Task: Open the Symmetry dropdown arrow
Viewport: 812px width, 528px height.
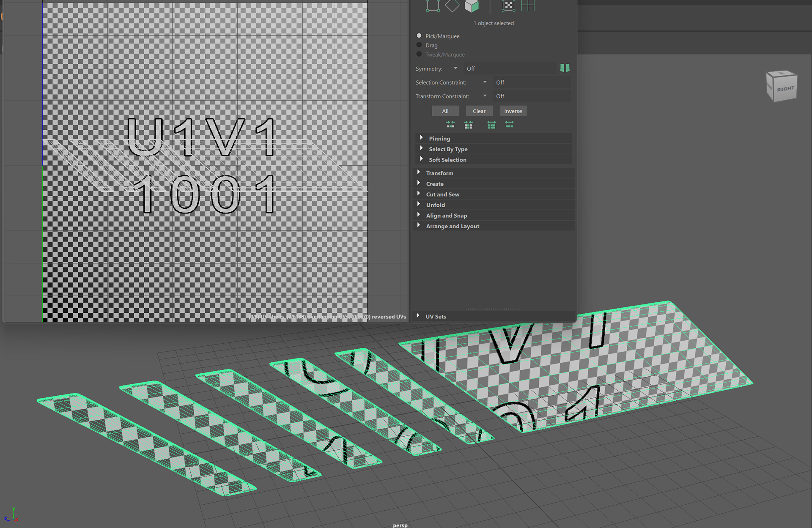Action: (x=455, y=68)
